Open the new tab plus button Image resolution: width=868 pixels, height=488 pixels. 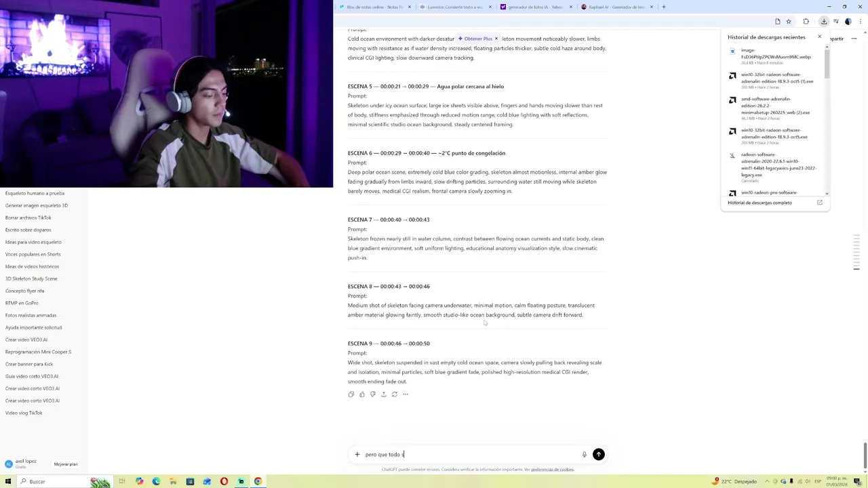[663, 7]
